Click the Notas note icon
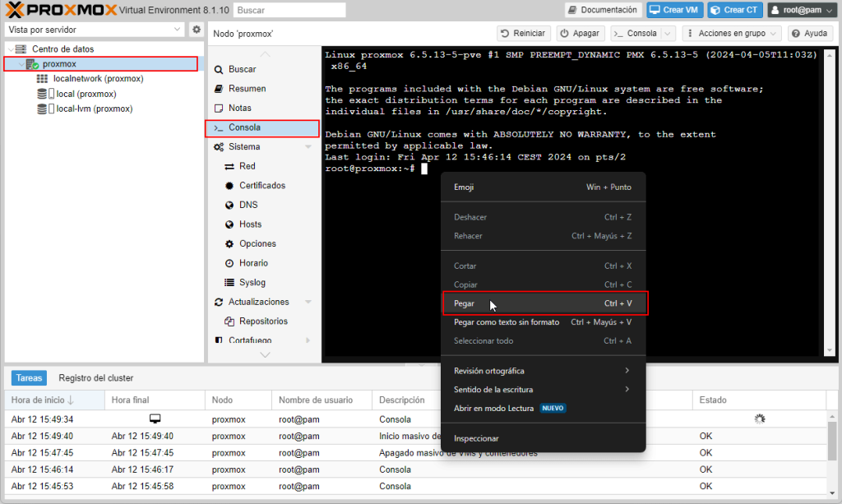Screen dimensions: 842x504 [x=219, y=108]
